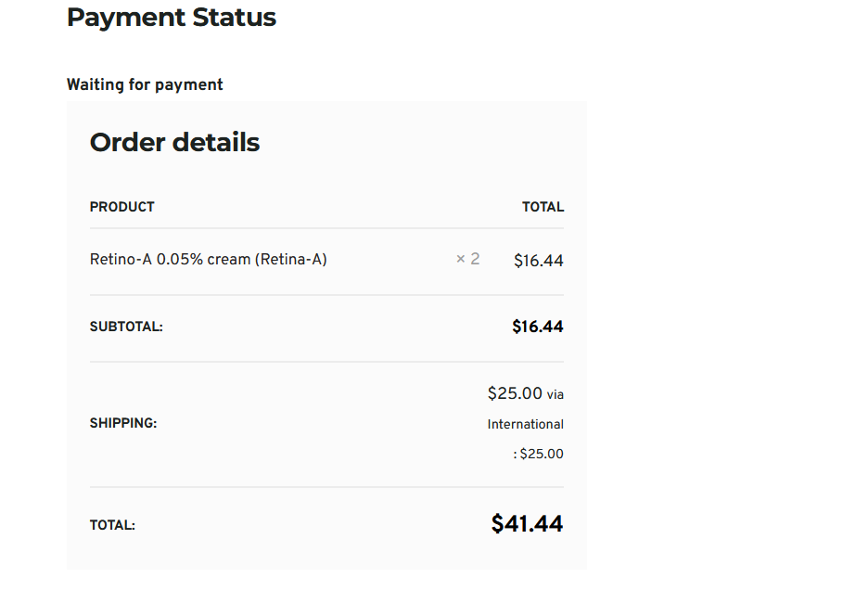Image resolution: width=843 pixels, height=616 pixels.
Task: Click the Payment Status heading
Action: pyautogui.click(x=172, y=18)
